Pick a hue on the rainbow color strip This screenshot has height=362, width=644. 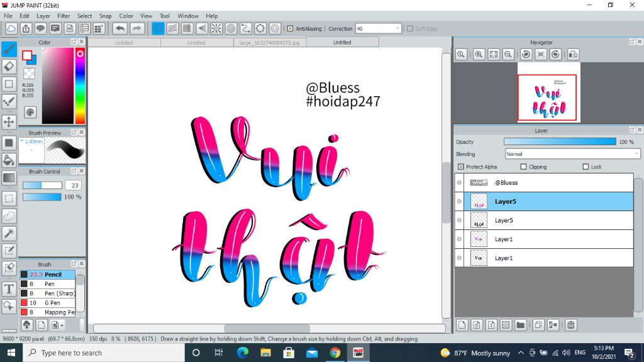80,86
